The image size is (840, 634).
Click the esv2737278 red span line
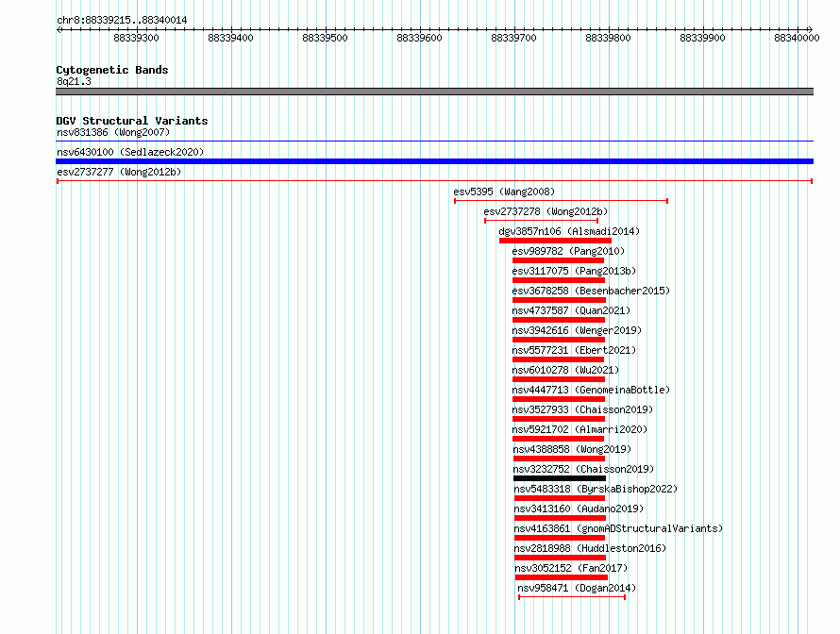pyautogui.click(x=542, y=221)
